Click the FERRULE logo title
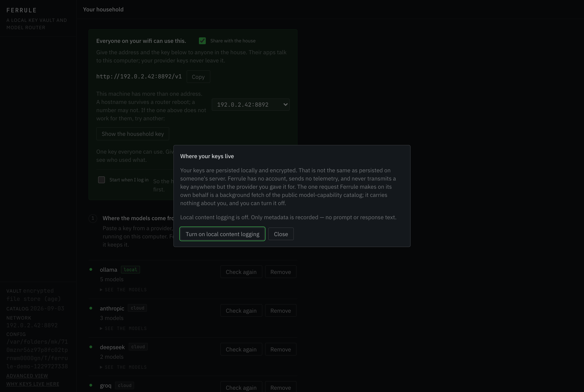Image resolution: width=584 pixels, height=392 pixels. [x=21, y=10]
